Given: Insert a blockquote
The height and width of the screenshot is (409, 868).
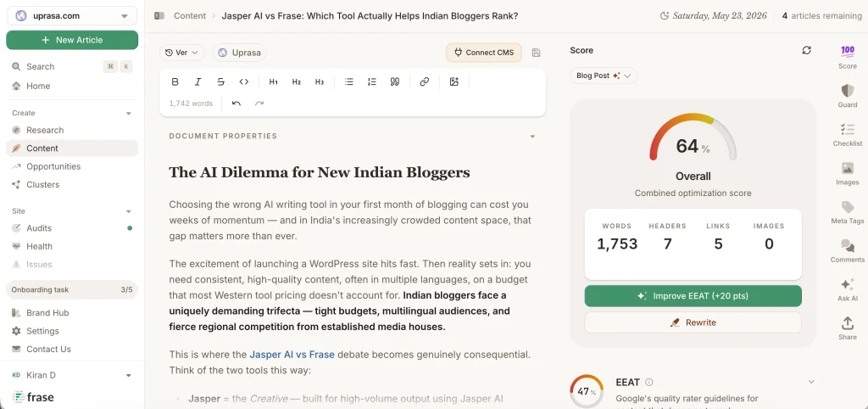Looking at the screenshot, I should tap(395, 82).
